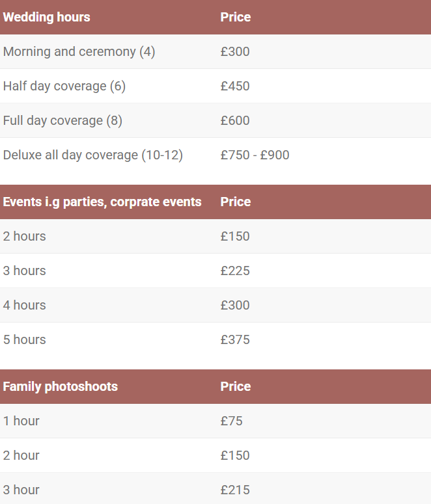Select the "5 hours" events row
The height and width of the screenshot is (504, 431).
[25, 339]
